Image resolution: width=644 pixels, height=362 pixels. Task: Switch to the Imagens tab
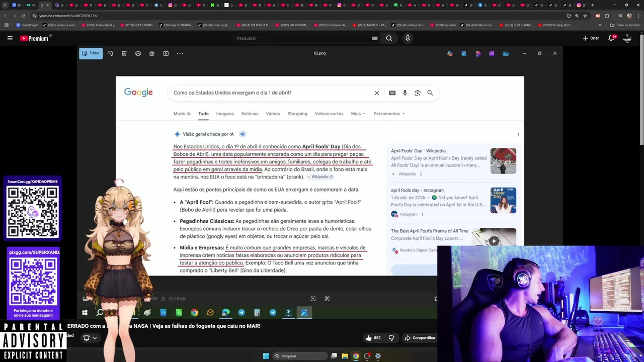point(225,114)
